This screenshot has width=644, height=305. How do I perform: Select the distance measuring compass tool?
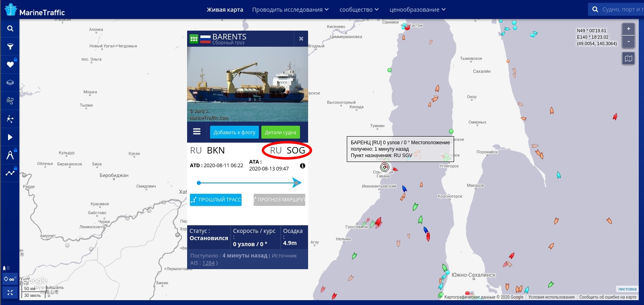(x=10, y=155)
